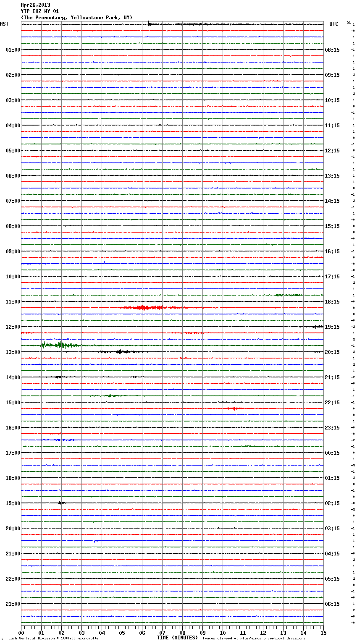Click the small black event on 19:00 trace

point(61,503)
